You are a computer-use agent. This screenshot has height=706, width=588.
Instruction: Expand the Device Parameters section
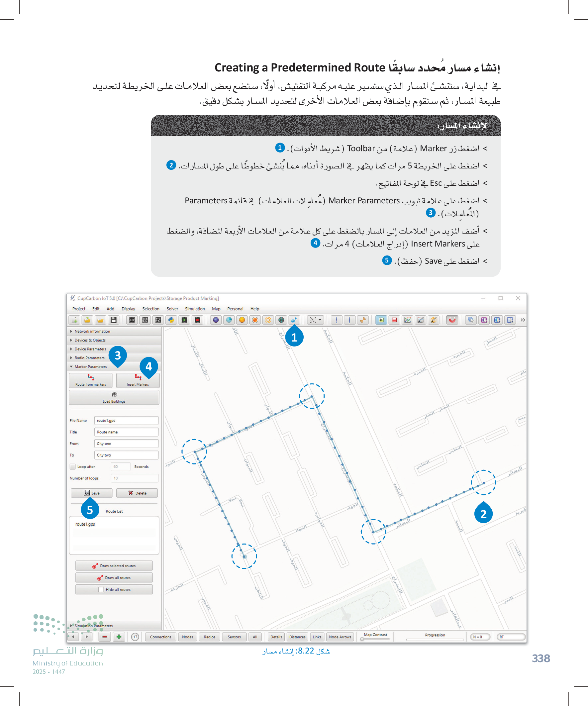click(90, 349)
